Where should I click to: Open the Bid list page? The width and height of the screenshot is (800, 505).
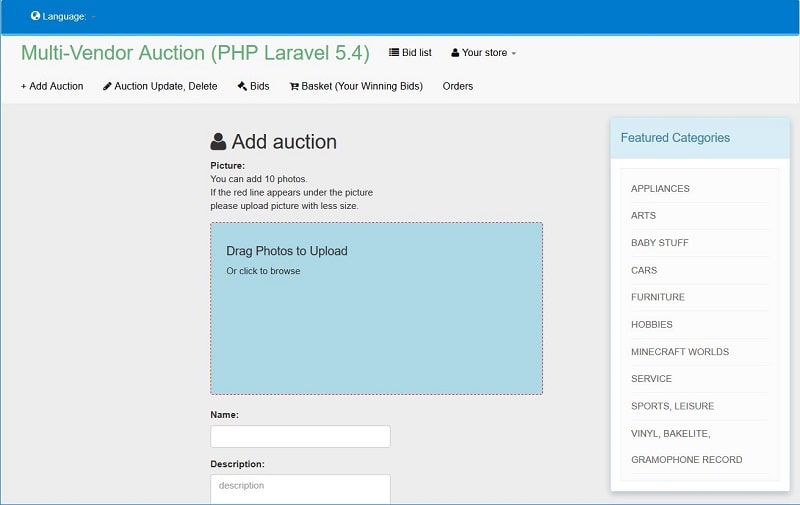410,53
